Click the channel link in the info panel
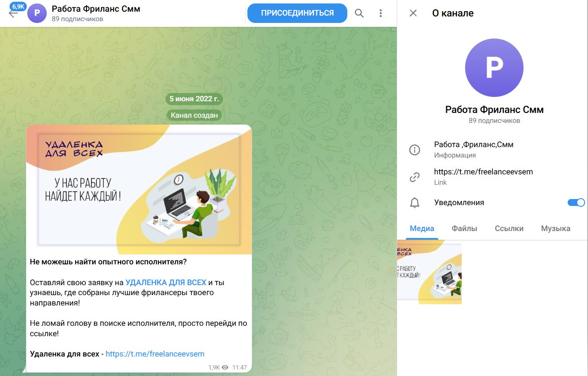588x376 pixels. click(x=483, y=172)
